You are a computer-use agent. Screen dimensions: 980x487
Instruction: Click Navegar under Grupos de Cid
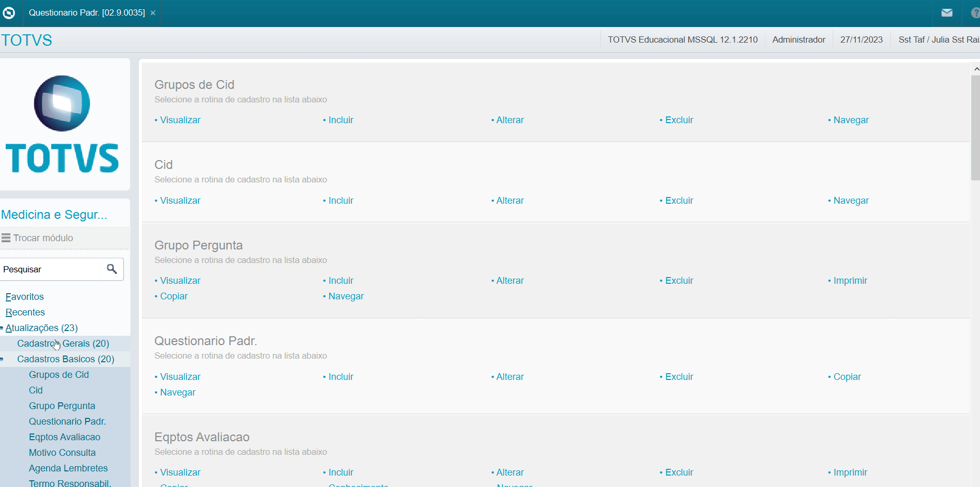[x=851, y=120]
